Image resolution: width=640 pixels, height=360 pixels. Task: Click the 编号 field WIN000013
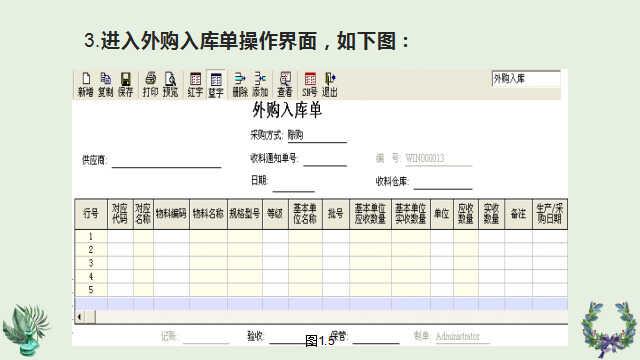pyautogui.click(x=438, y=159)
